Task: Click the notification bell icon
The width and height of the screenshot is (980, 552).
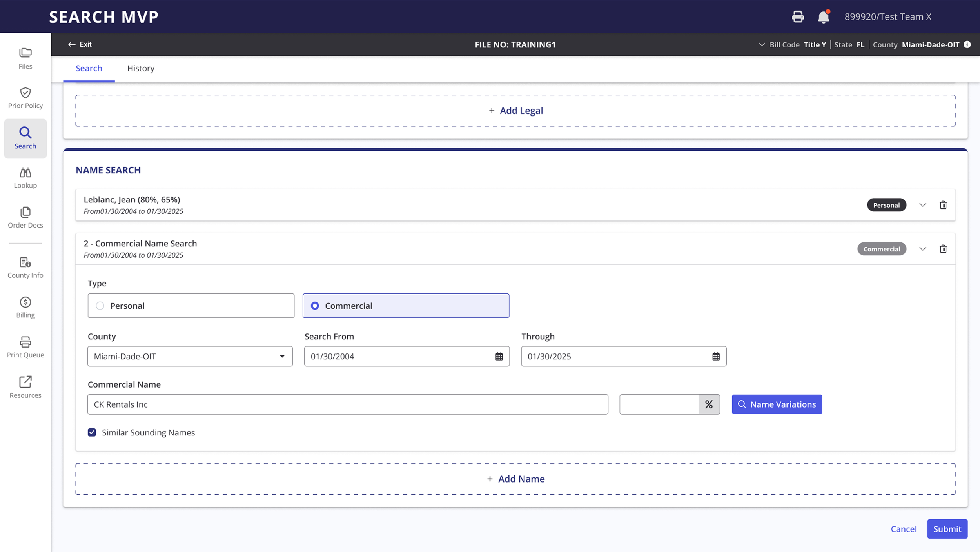Action: coord(823,17)
